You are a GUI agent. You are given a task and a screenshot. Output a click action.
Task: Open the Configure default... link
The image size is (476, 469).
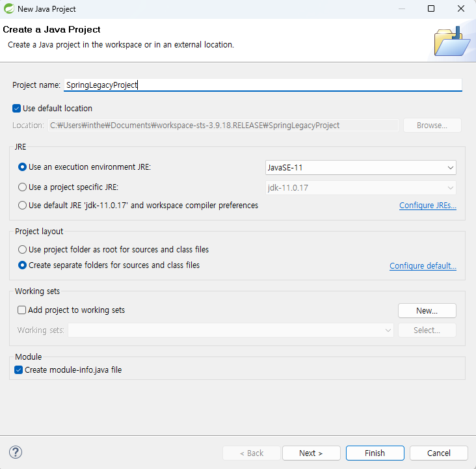coord(423,266)
